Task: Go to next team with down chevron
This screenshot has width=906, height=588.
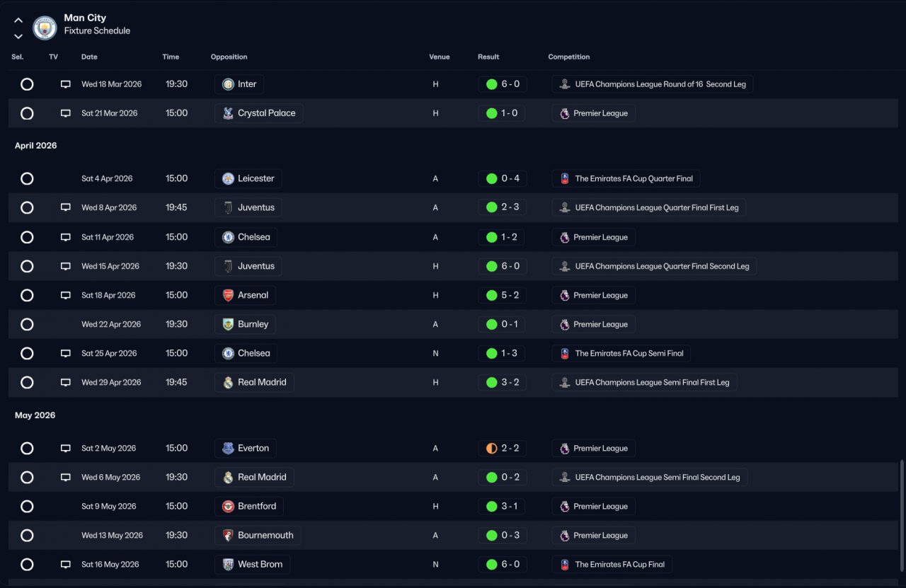Action: click(18, 36)
